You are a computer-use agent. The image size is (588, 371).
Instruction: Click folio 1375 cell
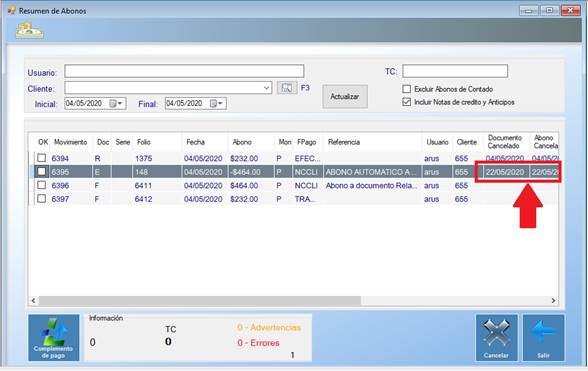tap(143, 158)
